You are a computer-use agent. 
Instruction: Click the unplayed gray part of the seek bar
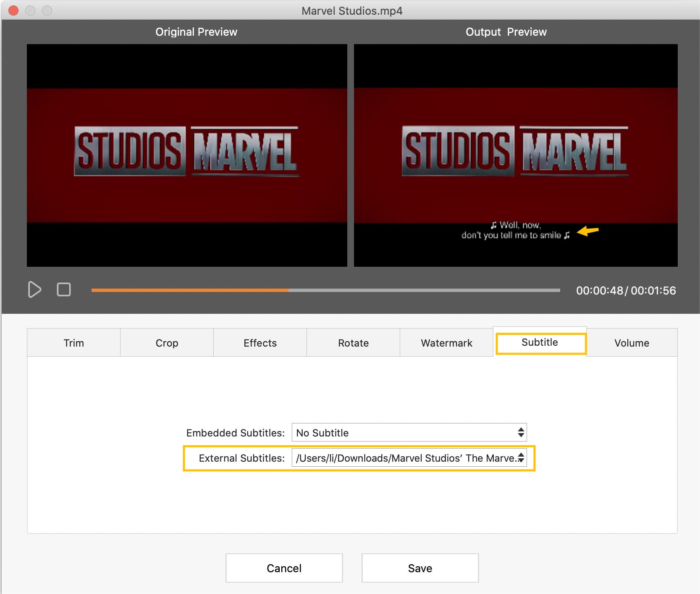coord(424,290)
